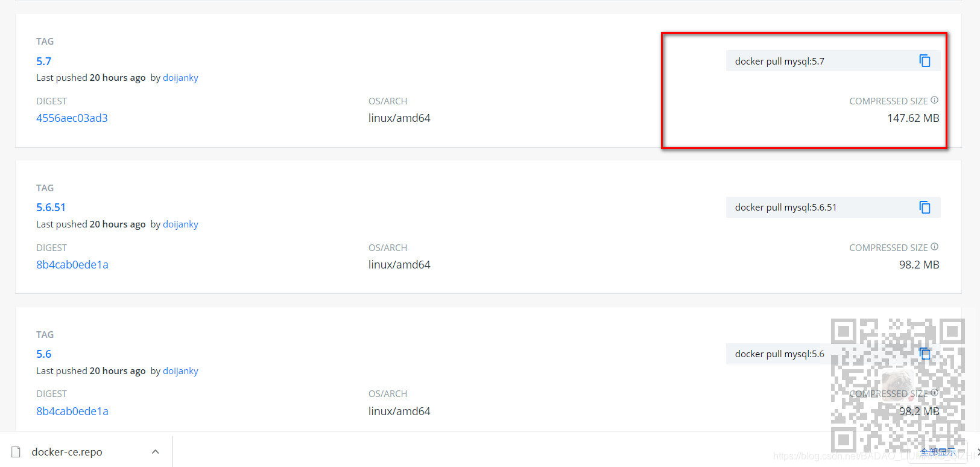980x467 pixels.
Task: Visit doijanky profile under tag 5.6.51
Action: click(x=180, y=224)
